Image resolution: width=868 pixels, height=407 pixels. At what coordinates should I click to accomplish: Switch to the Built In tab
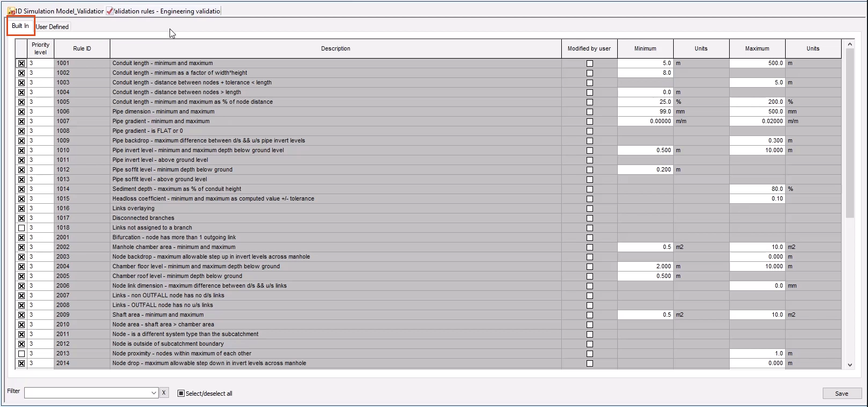pos(20,26)
